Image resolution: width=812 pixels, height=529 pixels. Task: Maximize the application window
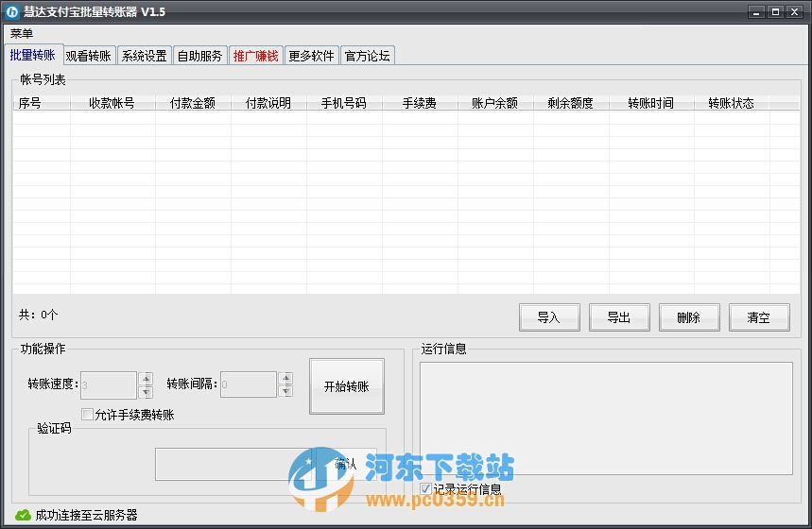(775, 12)
